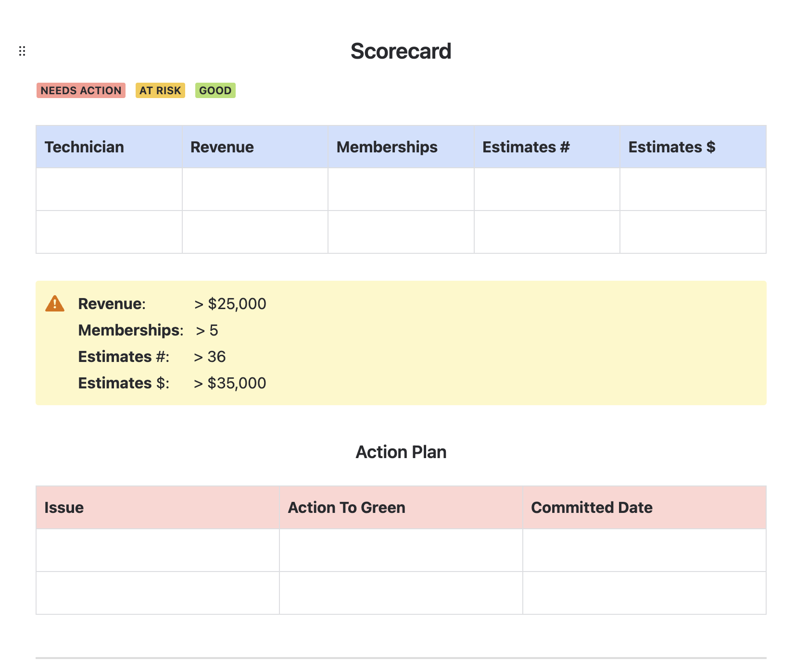Click second-row cell under Estimates $

[x=693, y=232]
